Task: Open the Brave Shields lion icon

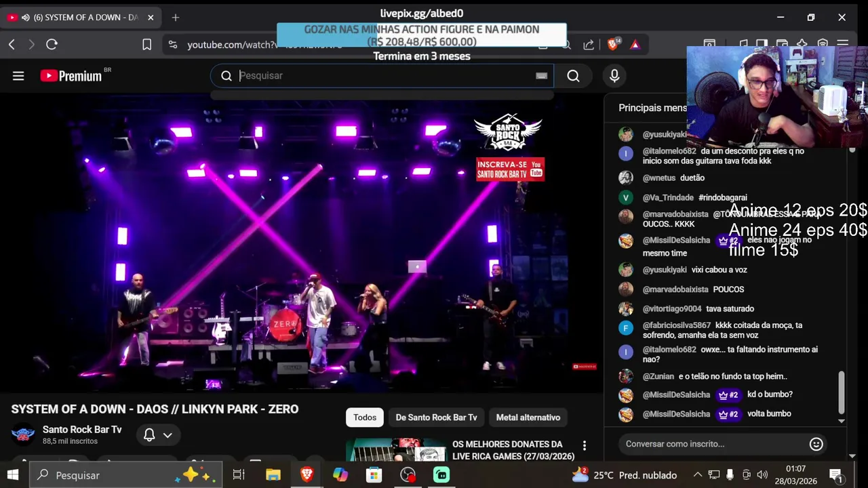Action: pyautogui.click(x=613, y=44)
